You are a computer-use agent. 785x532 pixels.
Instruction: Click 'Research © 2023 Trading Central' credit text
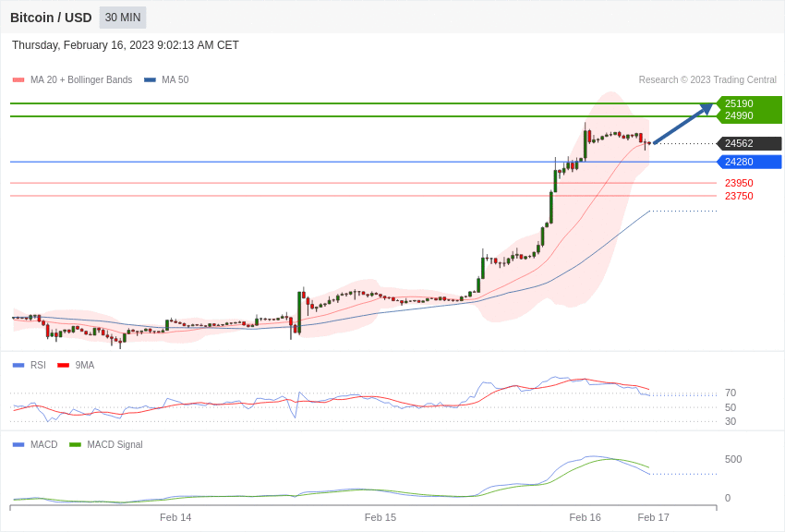click(x=707, y=80)
